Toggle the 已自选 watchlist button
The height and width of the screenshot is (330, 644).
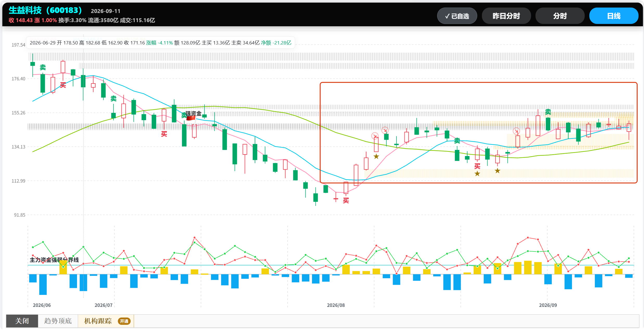pyautogui.click(x=457, y=16)
